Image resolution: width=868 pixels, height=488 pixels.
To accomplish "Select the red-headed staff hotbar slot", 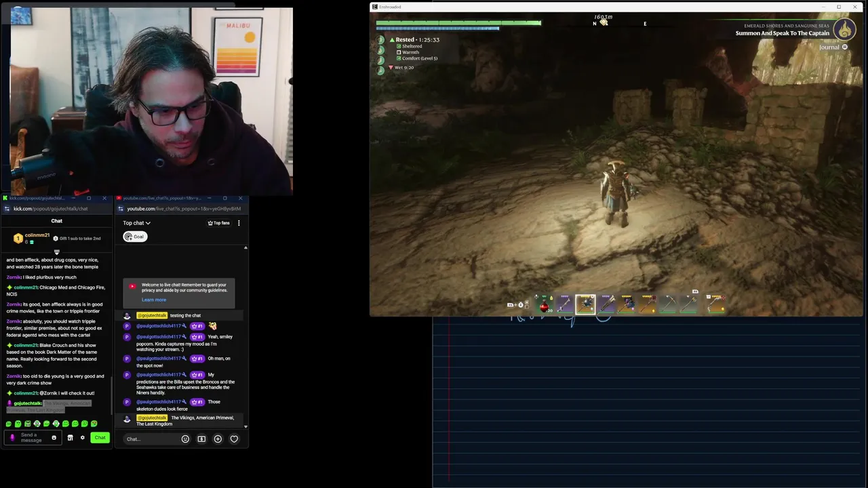I will [648, 304].
